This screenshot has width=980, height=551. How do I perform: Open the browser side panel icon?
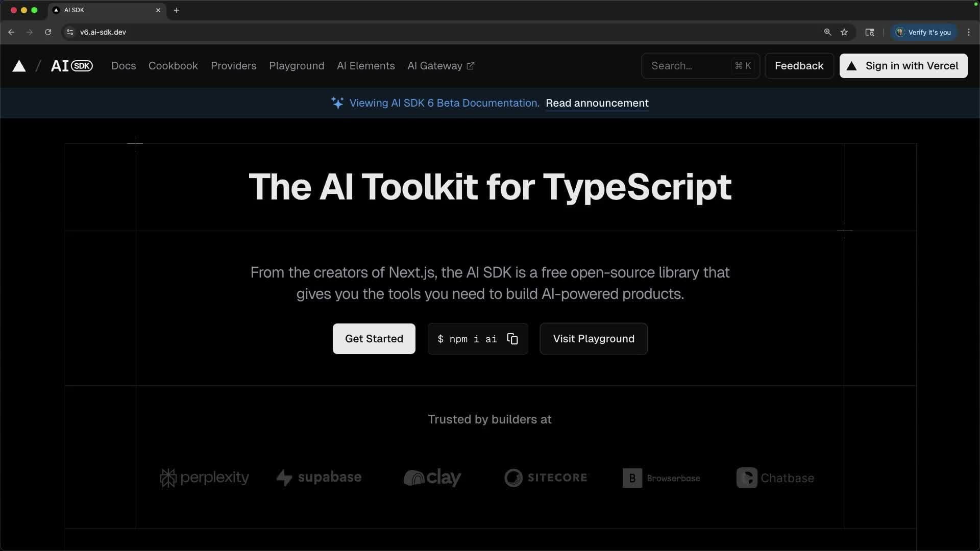[870, 32]
